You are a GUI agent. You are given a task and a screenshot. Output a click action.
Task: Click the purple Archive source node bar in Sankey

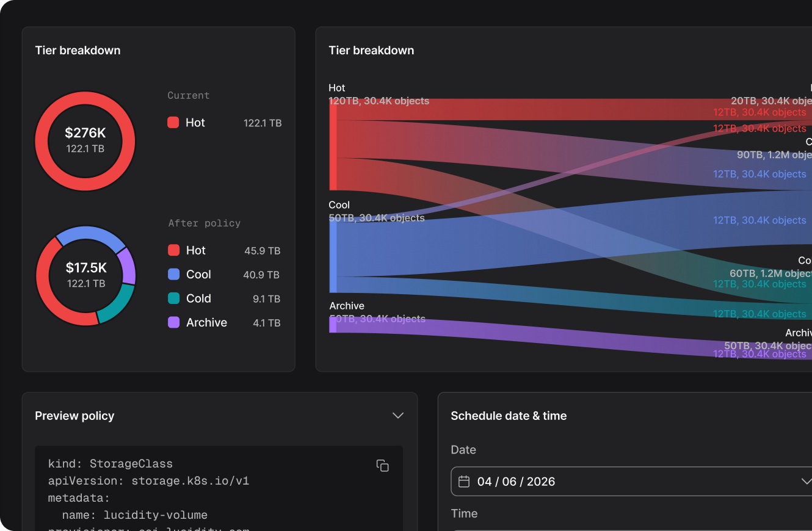(333, 325)
